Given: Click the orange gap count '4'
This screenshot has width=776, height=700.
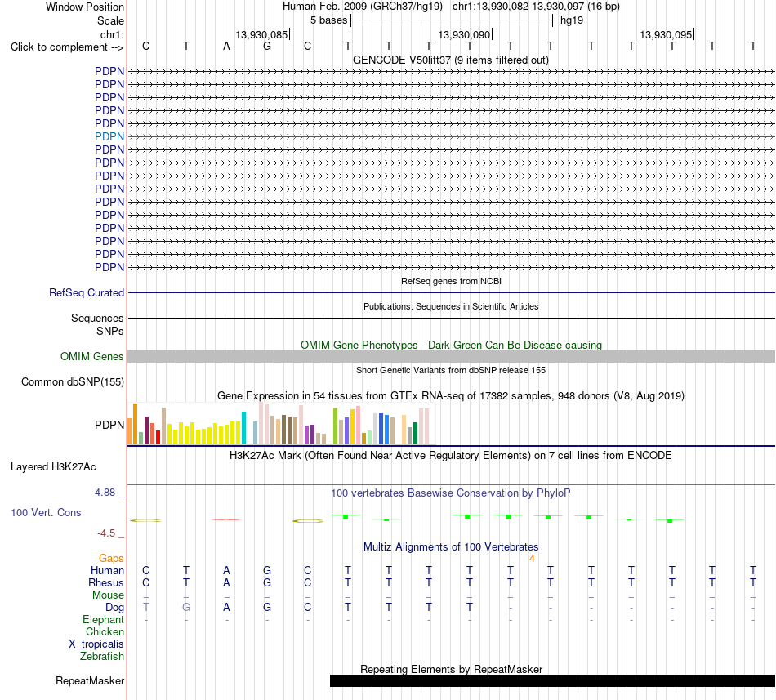Looking at the screenshot, I should pos(532,559).
